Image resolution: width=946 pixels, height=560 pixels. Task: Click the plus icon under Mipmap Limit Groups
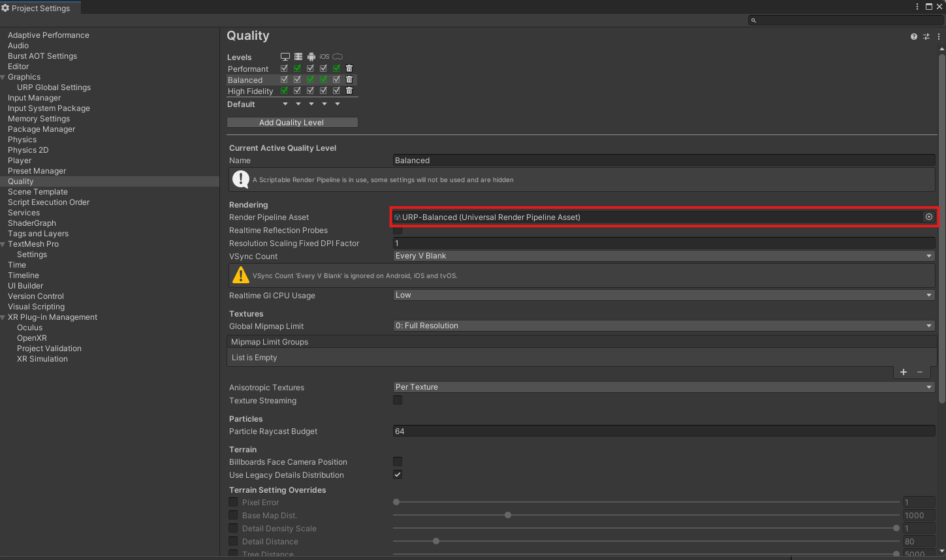[904, 372]
